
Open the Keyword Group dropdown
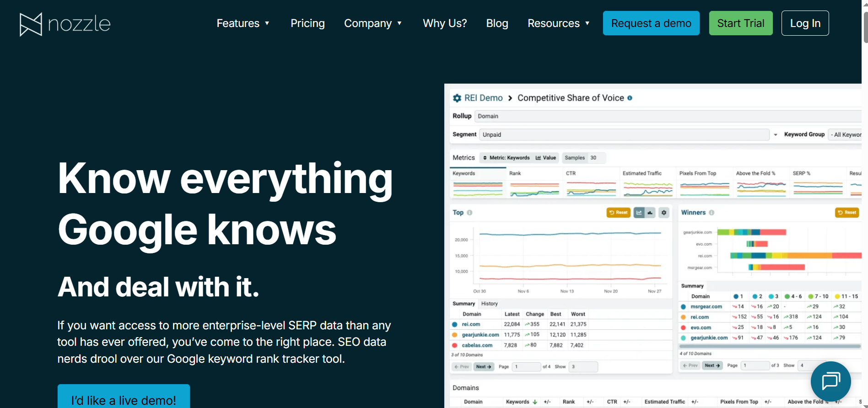point(845,134)
